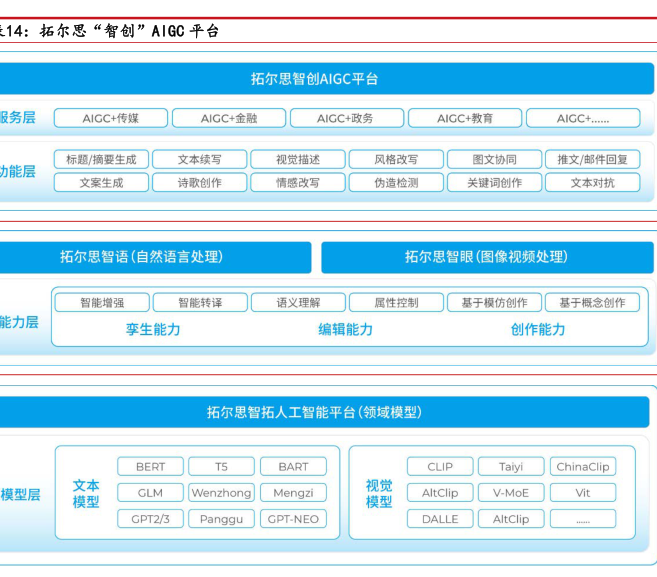Click the 文本对抗 function box
The image size is (657, 577).
(592, 183)
